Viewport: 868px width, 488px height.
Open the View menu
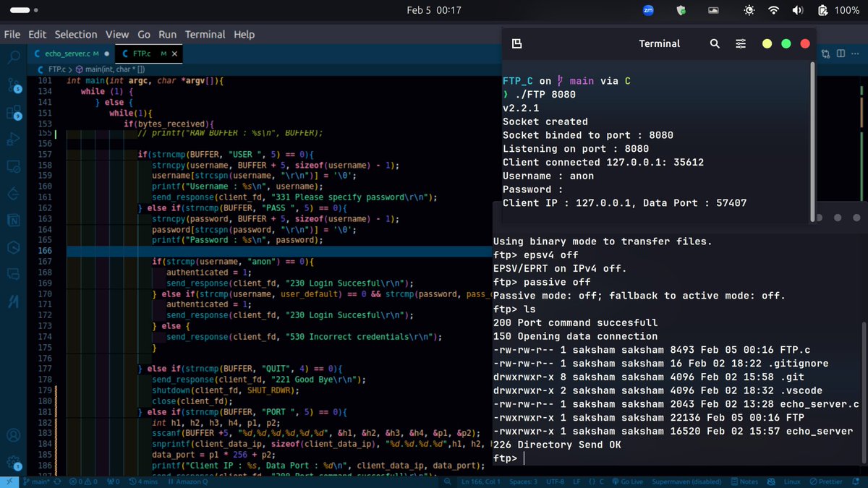tap(117, 34)
